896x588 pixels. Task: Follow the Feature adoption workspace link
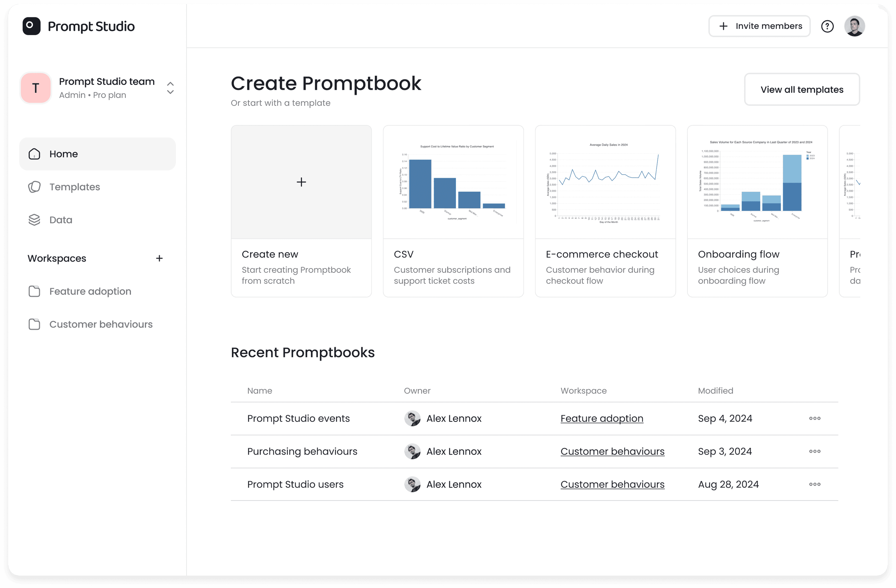pos(602,418)
